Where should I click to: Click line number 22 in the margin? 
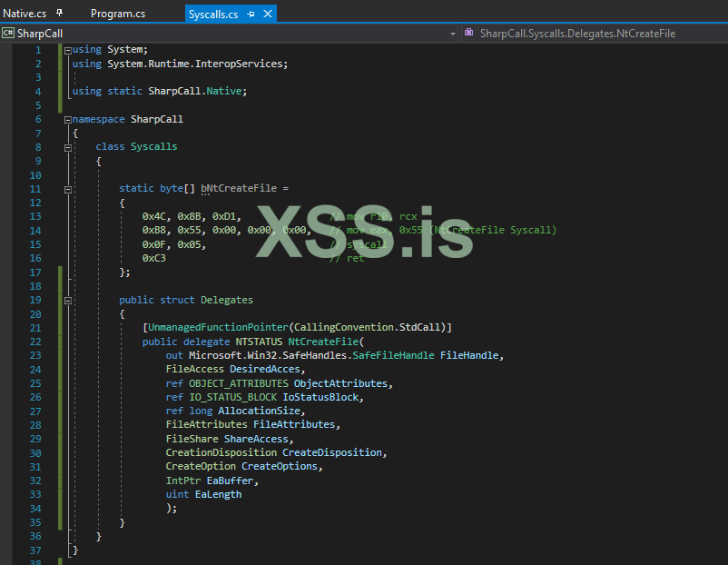pos(35,342)
